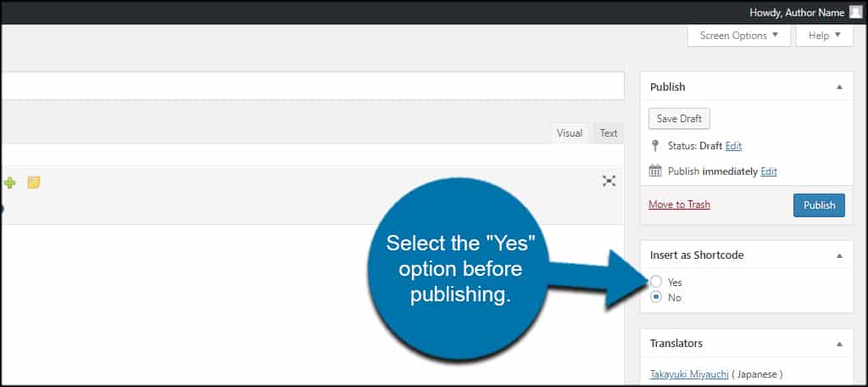Collapse the Publish panel
The height and width of the screenshot is (387, 868).
(x=839, y=87)
